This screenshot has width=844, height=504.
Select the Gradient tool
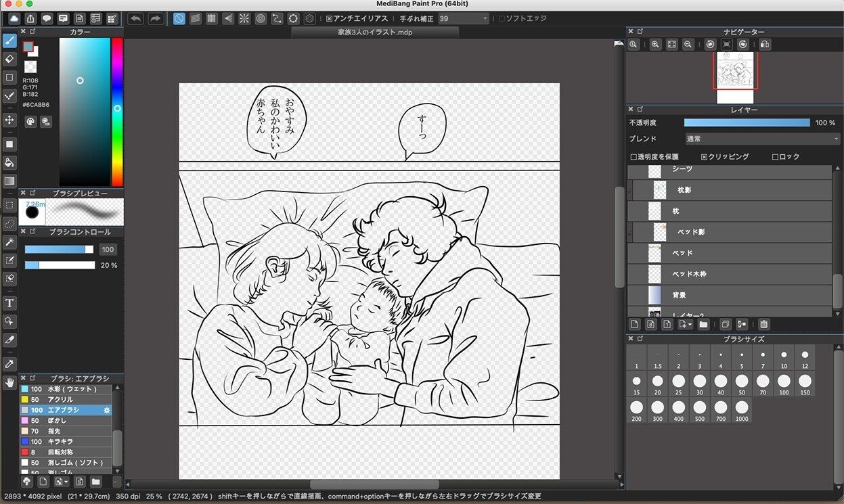click(x=9, y=181)
